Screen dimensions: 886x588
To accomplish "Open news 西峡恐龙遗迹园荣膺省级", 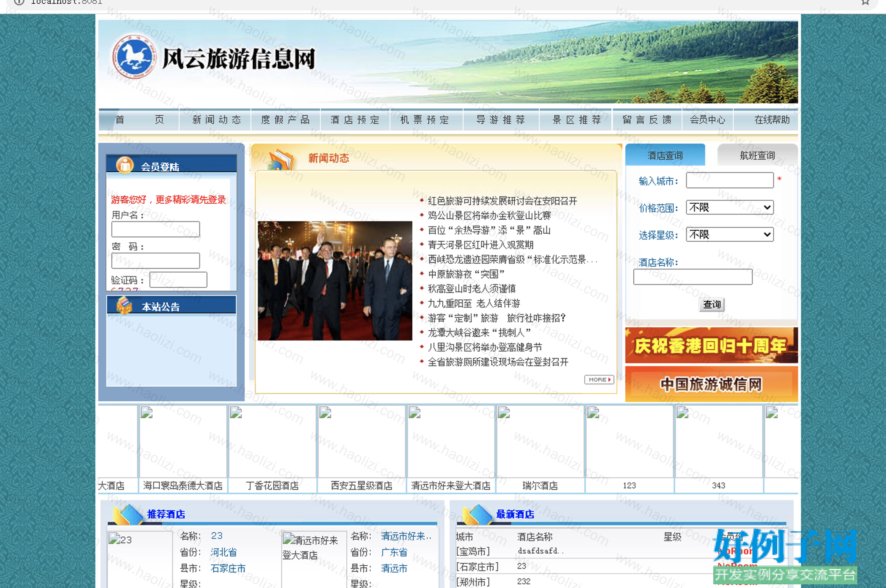I will (513, 260).
